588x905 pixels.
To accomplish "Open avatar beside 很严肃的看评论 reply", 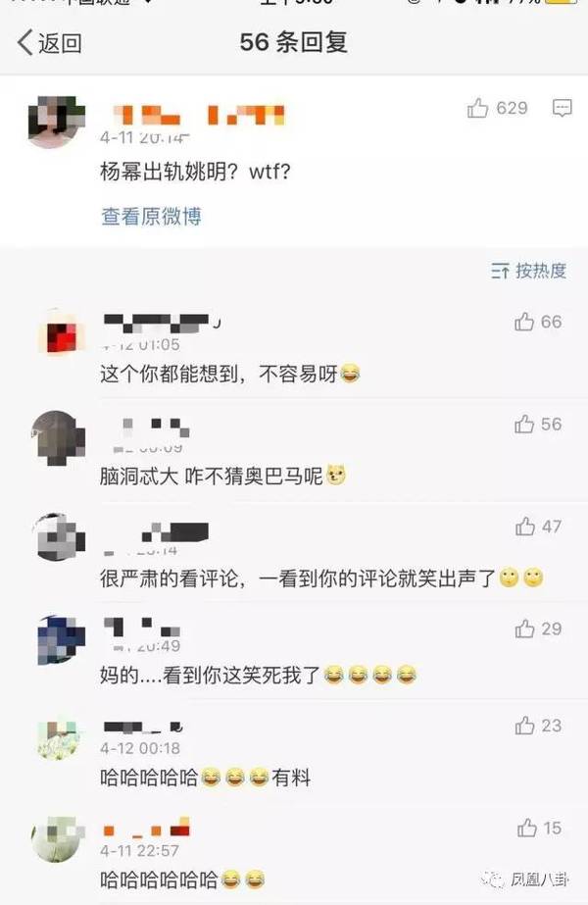I will pos(60,537).
